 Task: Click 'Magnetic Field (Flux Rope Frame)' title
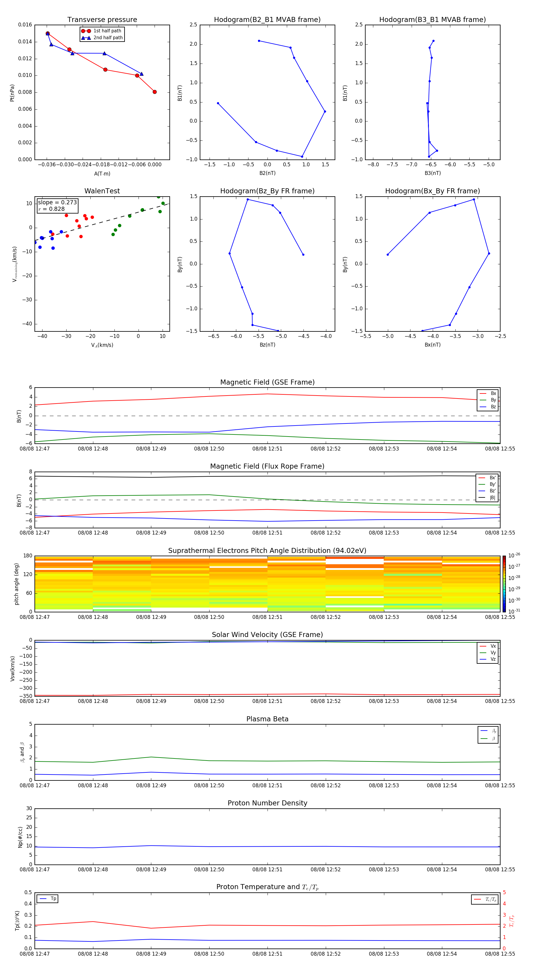[267, 467]
